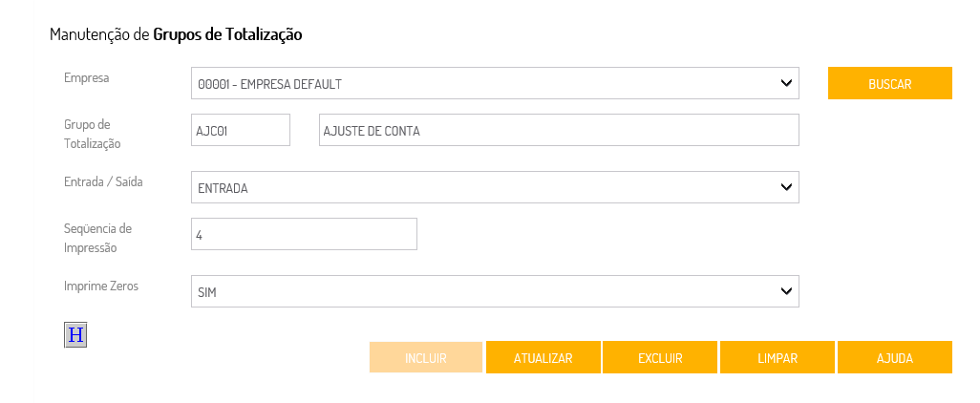Expand the Entrada / Saída dropdown
Image resolution: width=980 pixels, height=403 pixels.
click(495, 187)
